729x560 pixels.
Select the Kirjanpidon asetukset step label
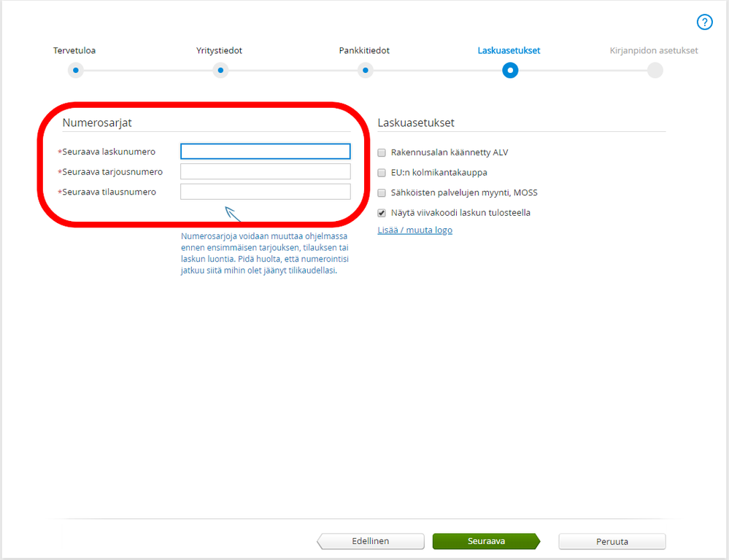coord(654,50)
